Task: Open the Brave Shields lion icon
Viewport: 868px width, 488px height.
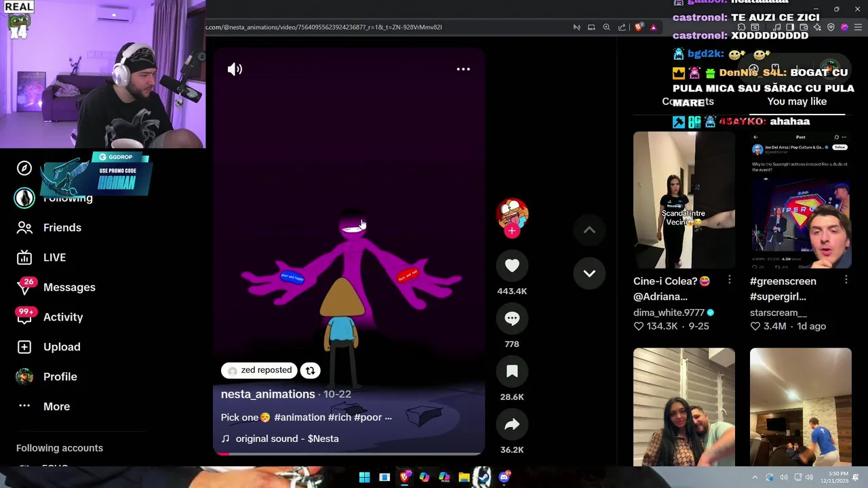Action: coord(639,27)
